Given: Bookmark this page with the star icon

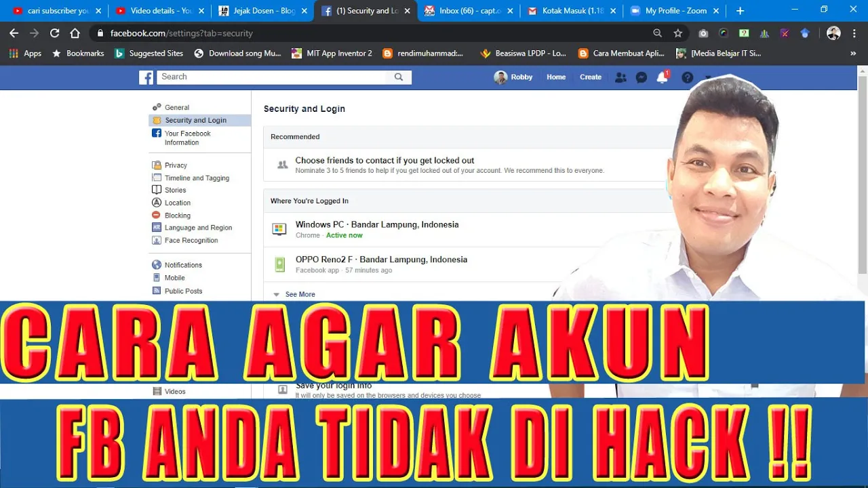Looking at the screenshot, I should coord(677,33).
